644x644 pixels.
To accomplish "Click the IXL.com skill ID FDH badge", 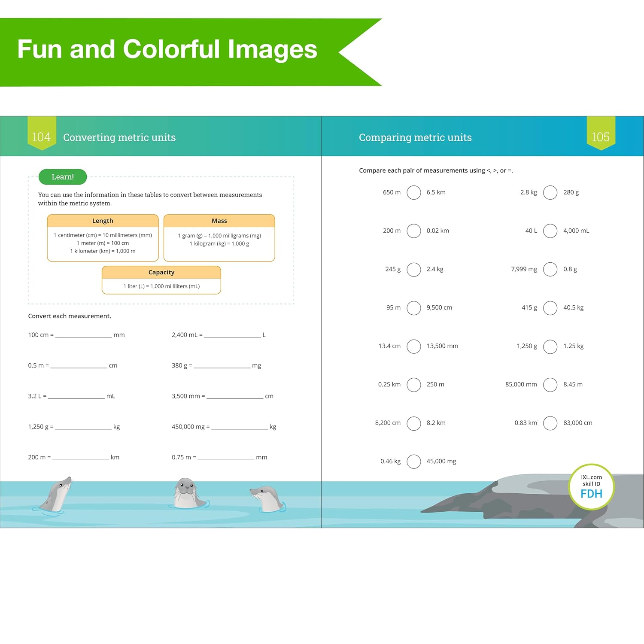I will [x=591, y=487].
